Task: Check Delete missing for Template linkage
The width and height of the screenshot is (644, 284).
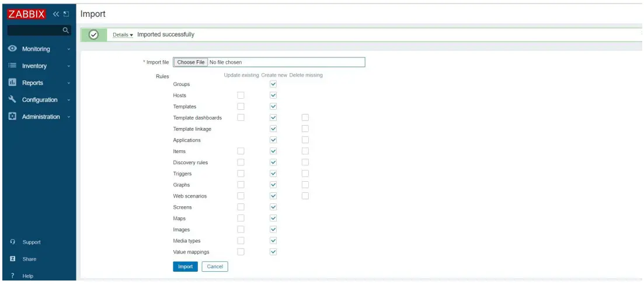Action: (305, 129)
